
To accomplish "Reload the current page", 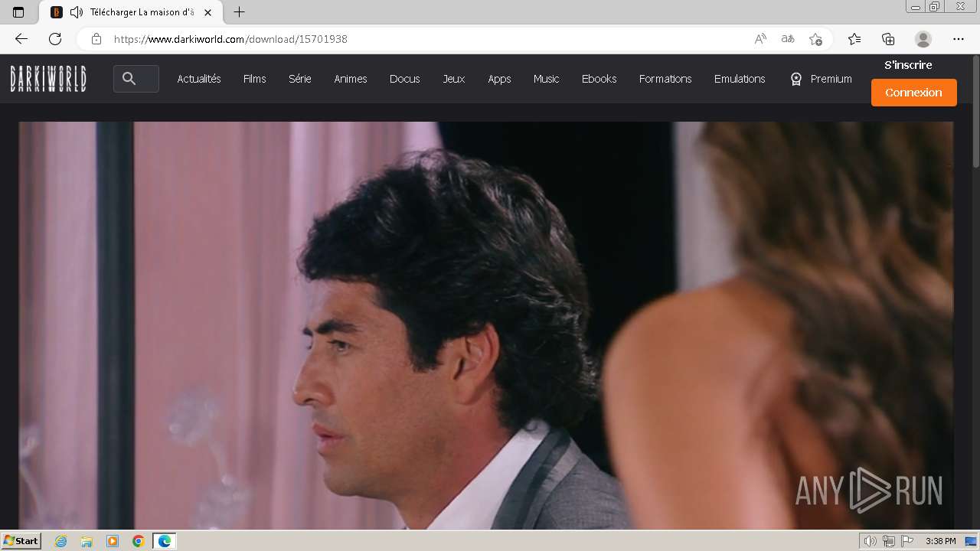I will tap(55, 39).
